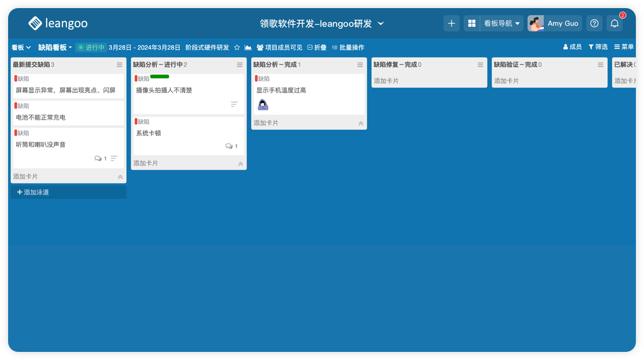Viewport: 644px width, 360px height.
Task: Open the notification bell icon
Action: pyautogui.click(x=615, y=23)
